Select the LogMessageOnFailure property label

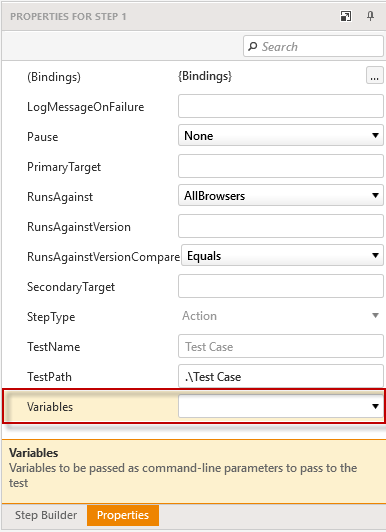click(x=85, y=107)
